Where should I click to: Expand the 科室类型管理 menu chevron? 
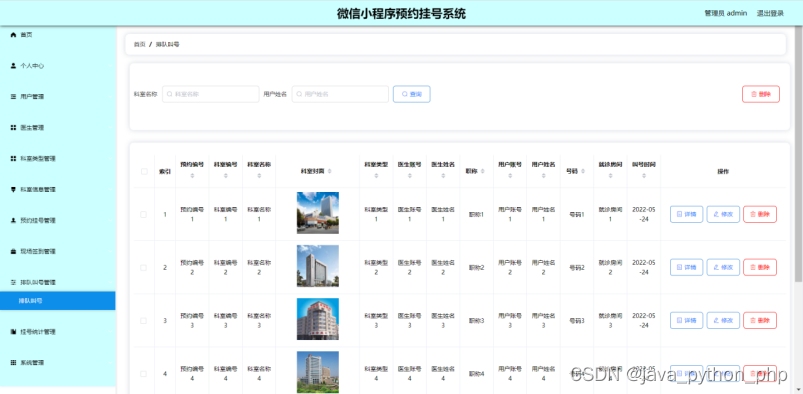coord(110,158)
